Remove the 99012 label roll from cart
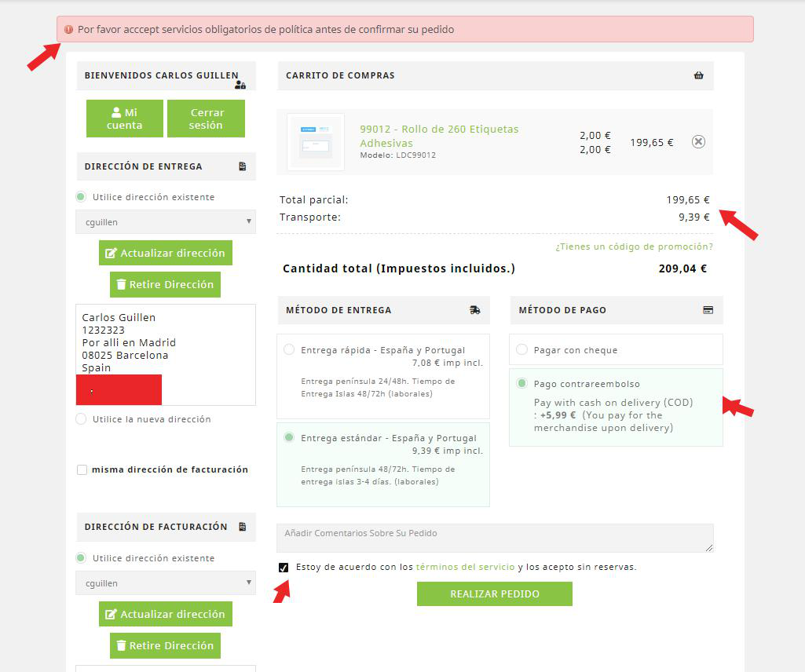This screenshot has height=672, width=805. tap(698, 141)
